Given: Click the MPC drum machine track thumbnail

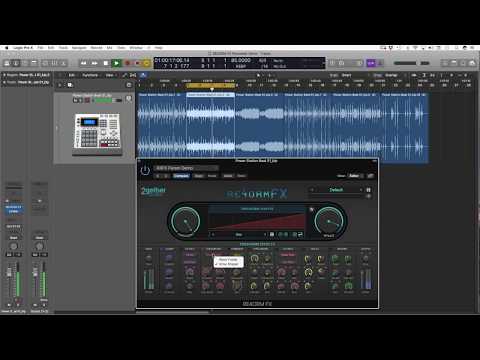Looking at the screenshot, I should tap(97, 134).
